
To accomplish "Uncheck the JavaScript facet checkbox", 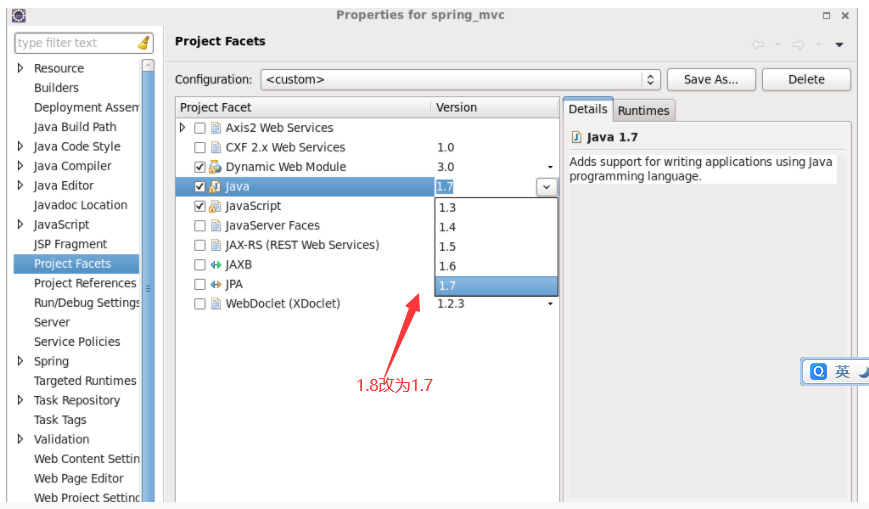I will 200,206.
